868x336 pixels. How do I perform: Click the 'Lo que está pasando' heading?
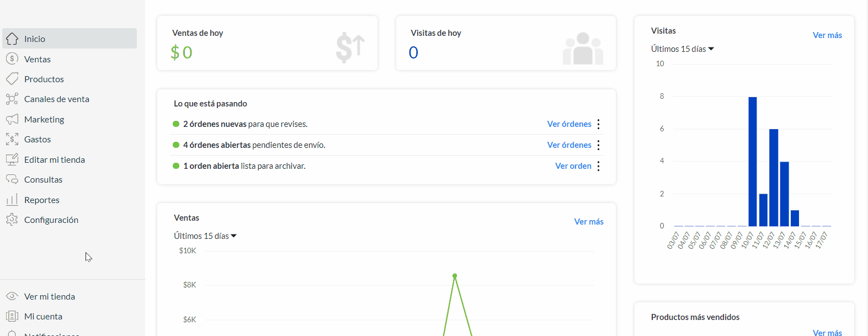click(x=210, y=104)
